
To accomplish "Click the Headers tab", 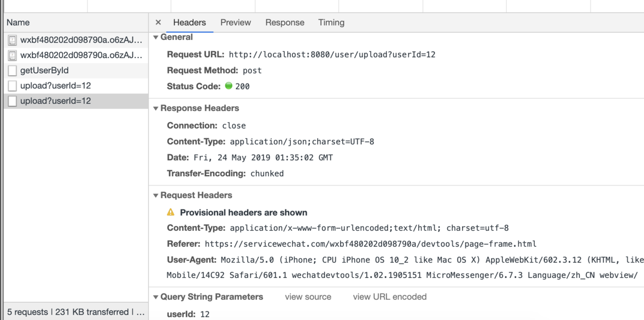I will click(190, 22).
